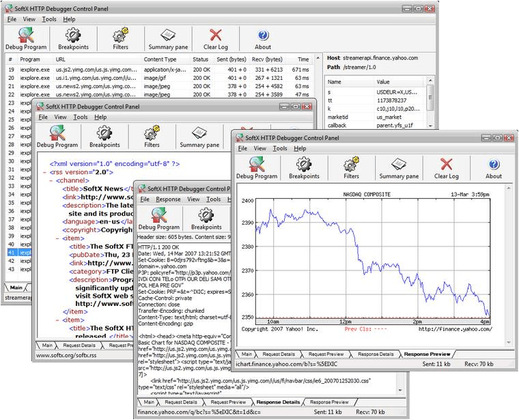Screen dimensions: 519x420
Task: Sort log by Status column header
Action: (x=201, y=59)
